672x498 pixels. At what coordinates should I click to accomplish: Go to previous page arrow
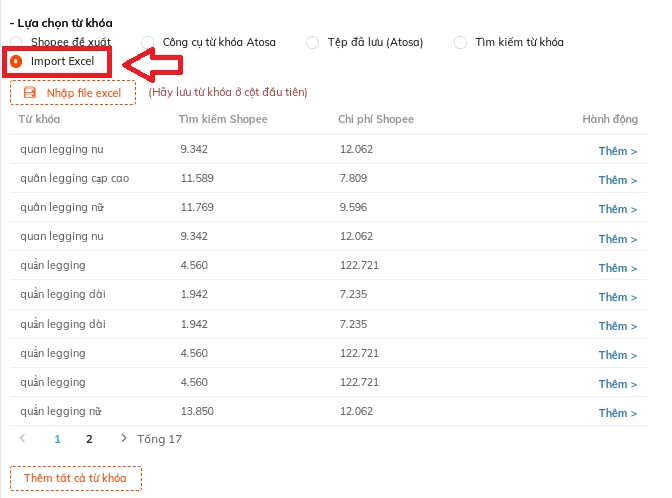click(x=23, y=438)
